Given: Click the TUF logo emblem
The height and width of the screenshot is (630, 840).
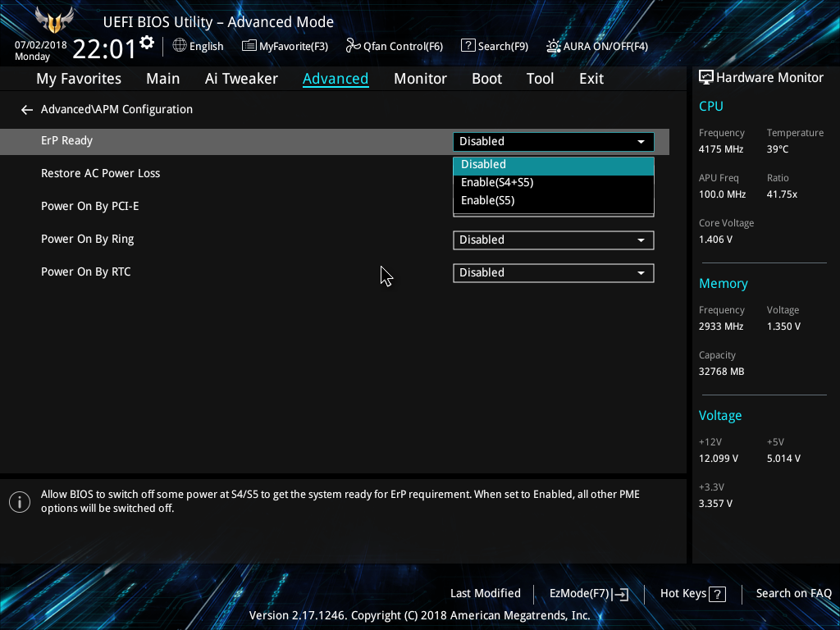Looking at the screenshot, I should [x=54, y=21].
